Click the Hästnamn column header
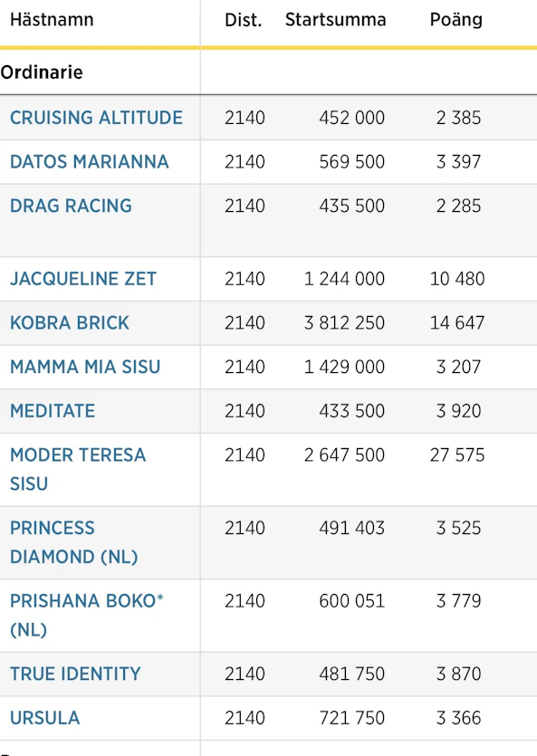This screenshot has height=756, width=537. point(52,20)
